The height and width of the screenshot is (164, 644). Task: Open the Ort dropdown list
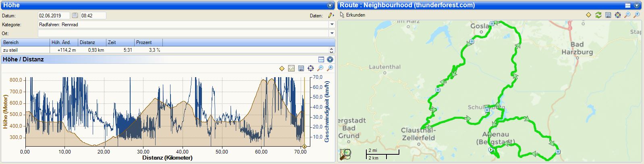click(x=332, y=34)
